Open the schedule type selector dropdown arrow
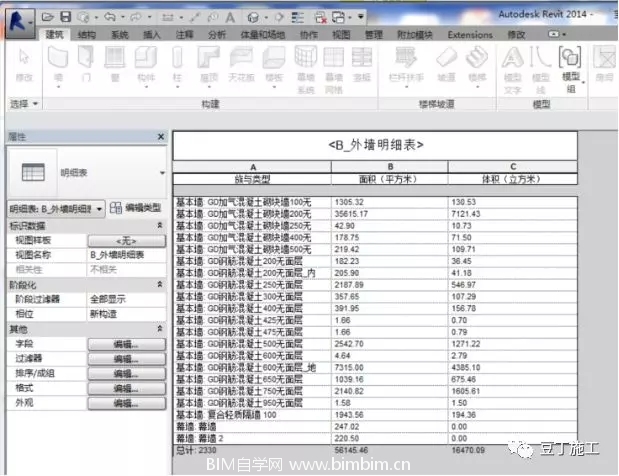 point(162,173)
